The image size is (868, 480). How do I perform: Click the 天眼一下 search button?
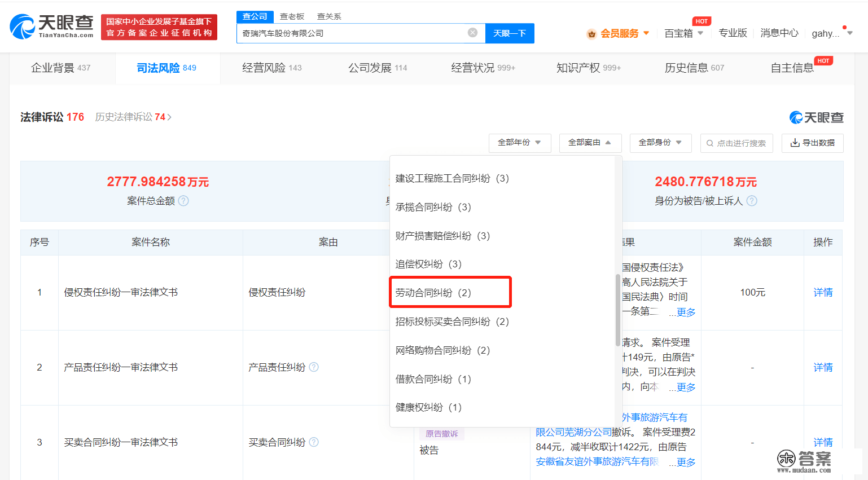pos(510,33)
